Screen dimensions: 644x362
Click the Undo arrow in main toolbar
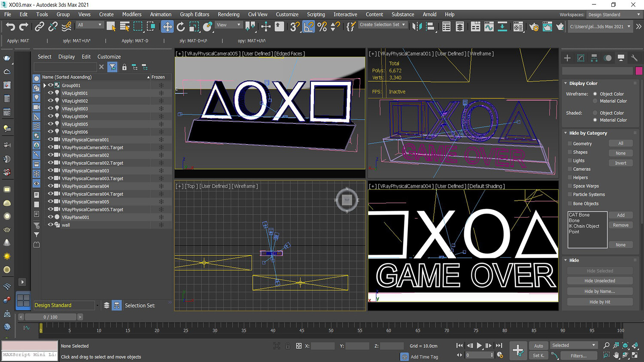(x=10, y=27)
